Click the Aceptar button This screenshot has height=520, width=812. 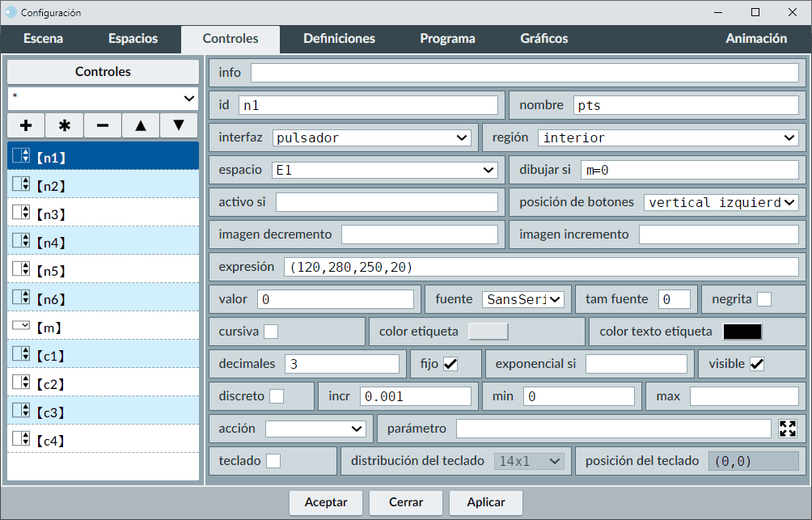326,502
